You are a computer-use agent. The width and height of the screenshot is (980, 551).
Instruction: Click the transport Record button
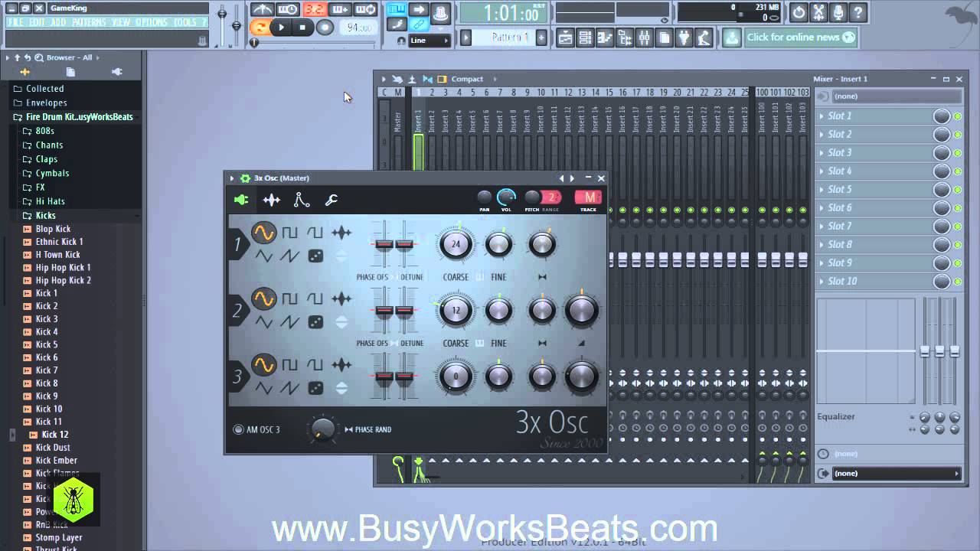point(325,28)
